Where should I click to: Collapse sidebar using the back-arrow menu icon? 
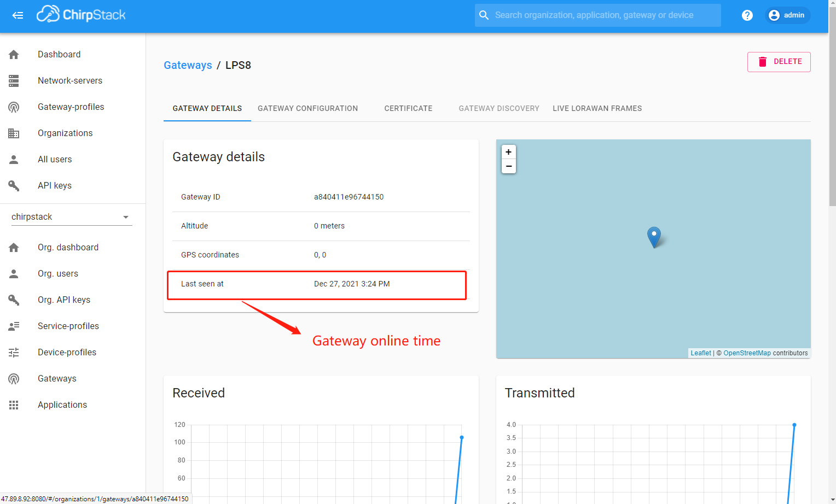(x=18, y=15)
